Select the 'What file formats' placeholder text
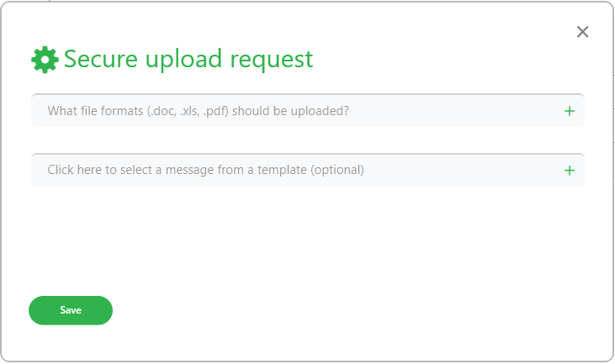 (198, 111)
